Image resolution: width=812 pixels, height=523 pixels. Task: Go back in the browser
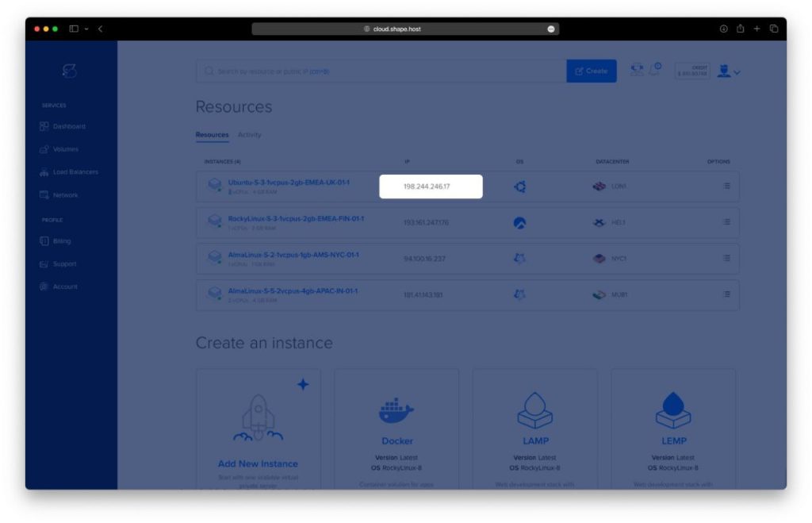pos(101,29)
